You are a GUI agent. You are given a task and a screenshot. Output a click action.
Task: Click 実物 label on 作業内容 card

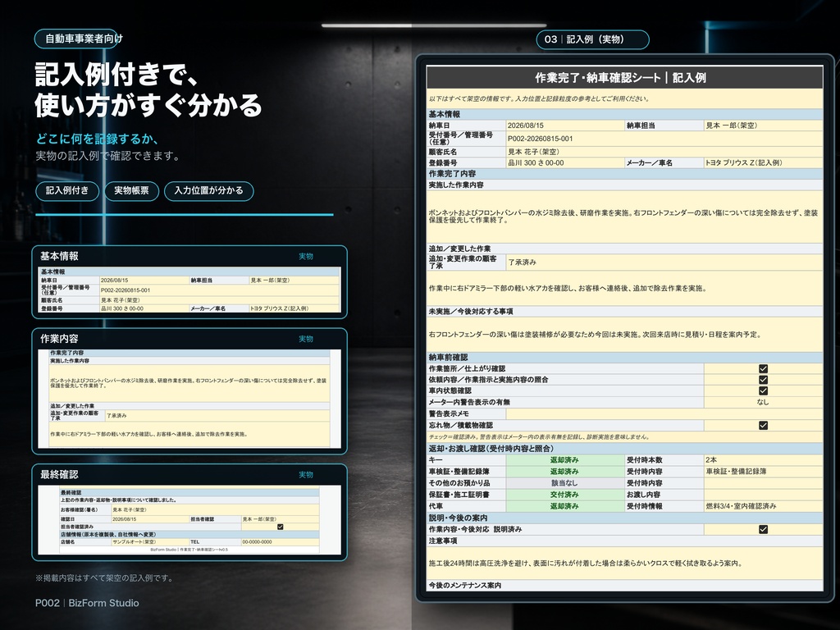coord(306,339)
